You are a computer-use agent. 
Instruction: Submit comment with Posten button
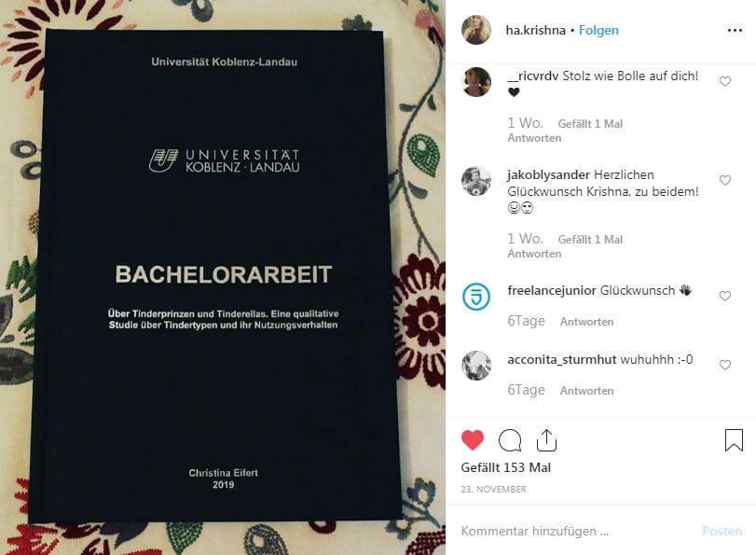pos(722,531)
